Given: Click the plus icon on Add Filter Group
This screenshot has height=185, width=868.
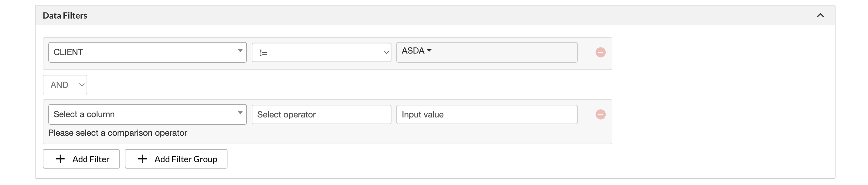Looking at the screenshot, I should 142,159.
